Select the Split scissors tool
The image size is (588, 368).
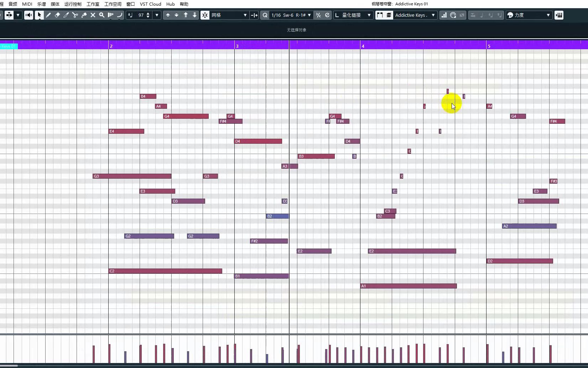pos(75,15)
